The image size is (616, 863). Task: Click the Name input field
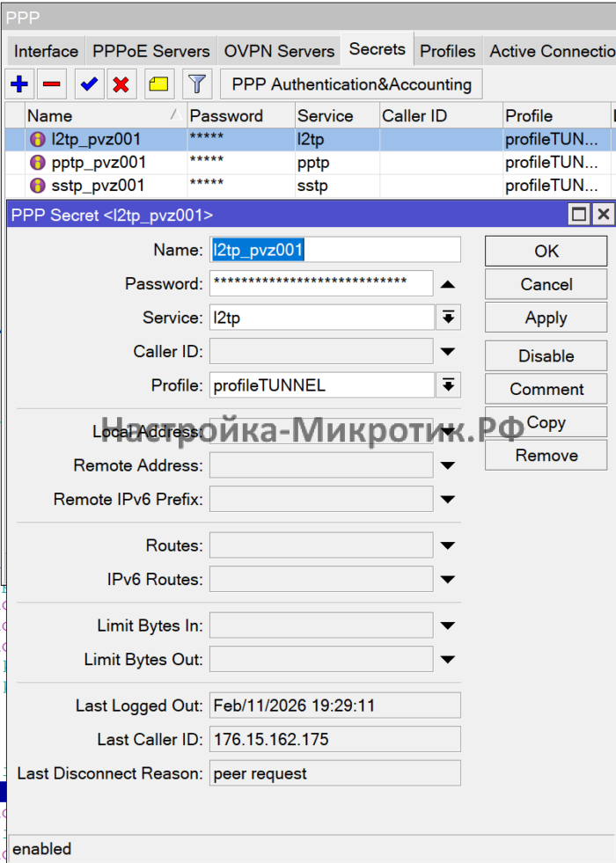tap(334, 250)
